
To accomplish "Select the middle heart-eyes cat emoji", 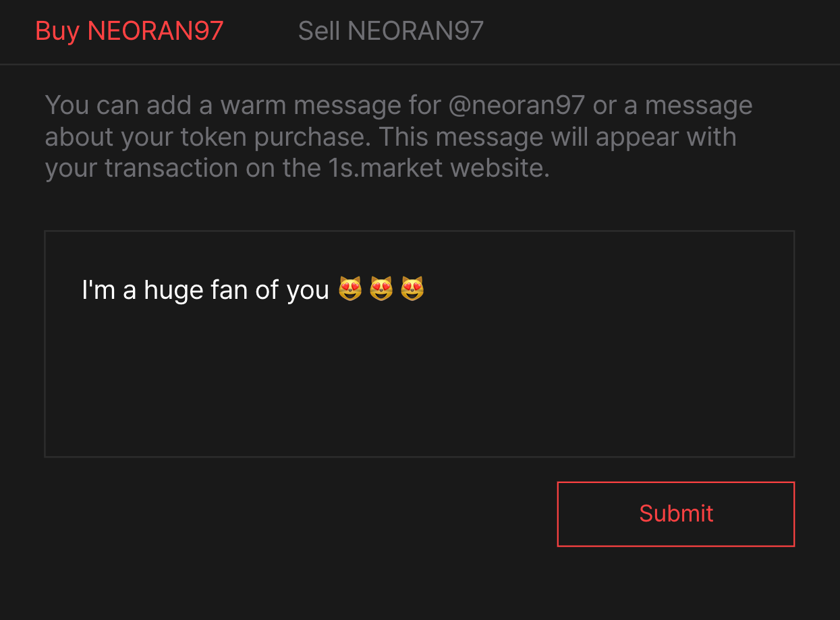I will coord(381,289).
